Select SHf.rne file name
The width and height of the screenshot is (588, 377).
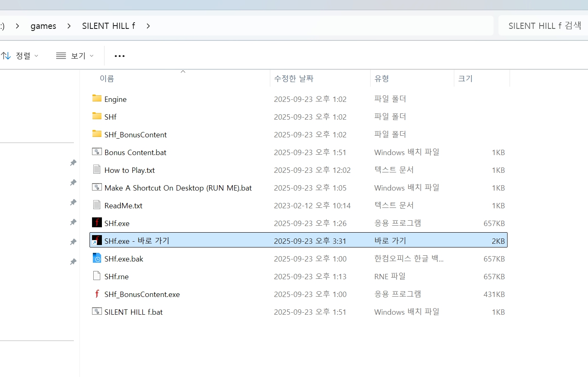[x=116, y=277]
